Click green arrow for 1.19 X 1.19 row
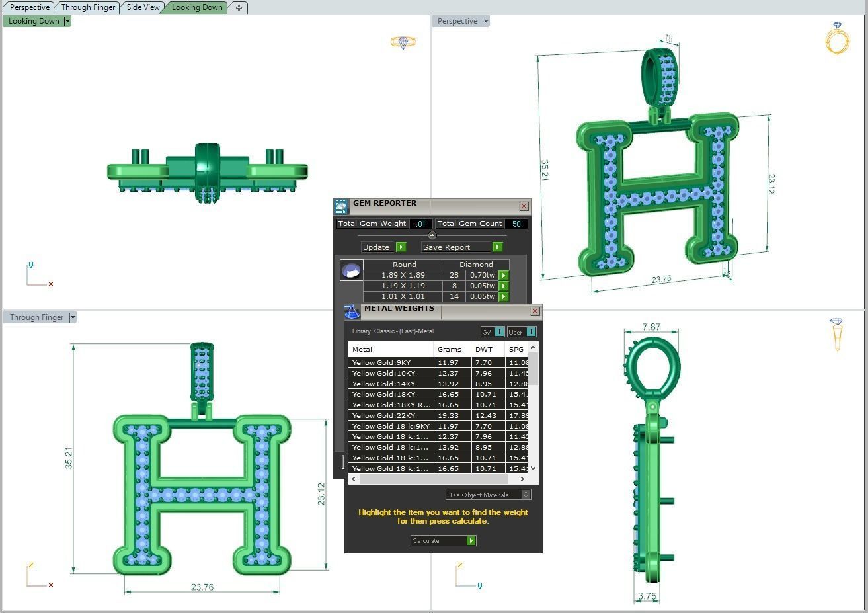The width and height of the screenshot is (868, 613). [504, 286]
